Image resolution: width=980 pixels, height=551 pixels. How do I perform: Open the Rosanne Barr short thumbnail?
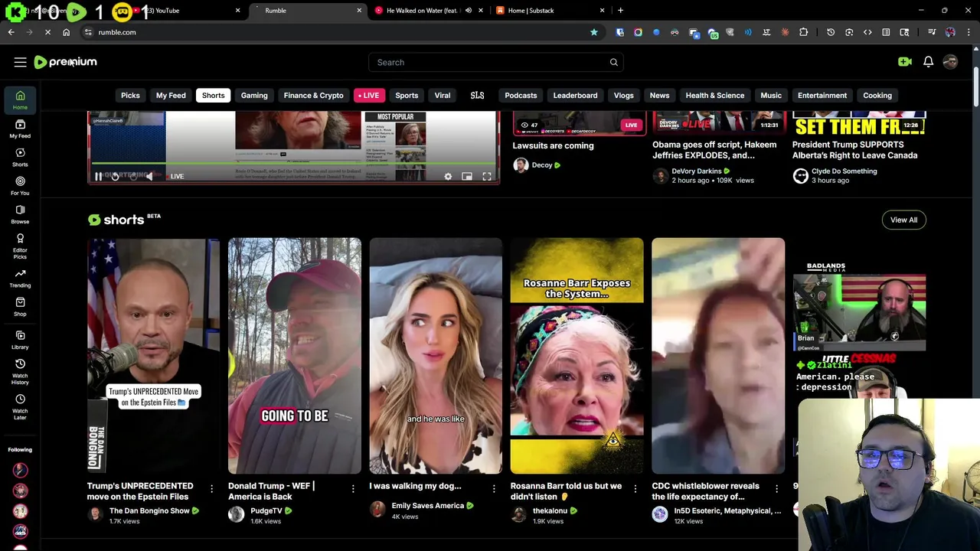point(577,356)
